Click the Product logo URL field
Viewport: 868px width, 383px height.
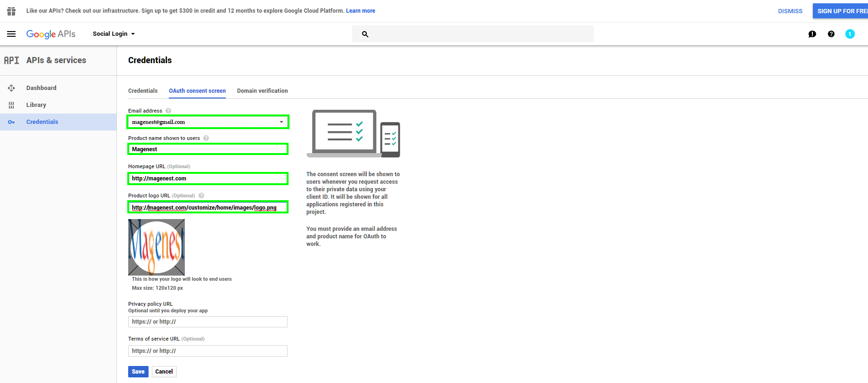tap(208, 207)
